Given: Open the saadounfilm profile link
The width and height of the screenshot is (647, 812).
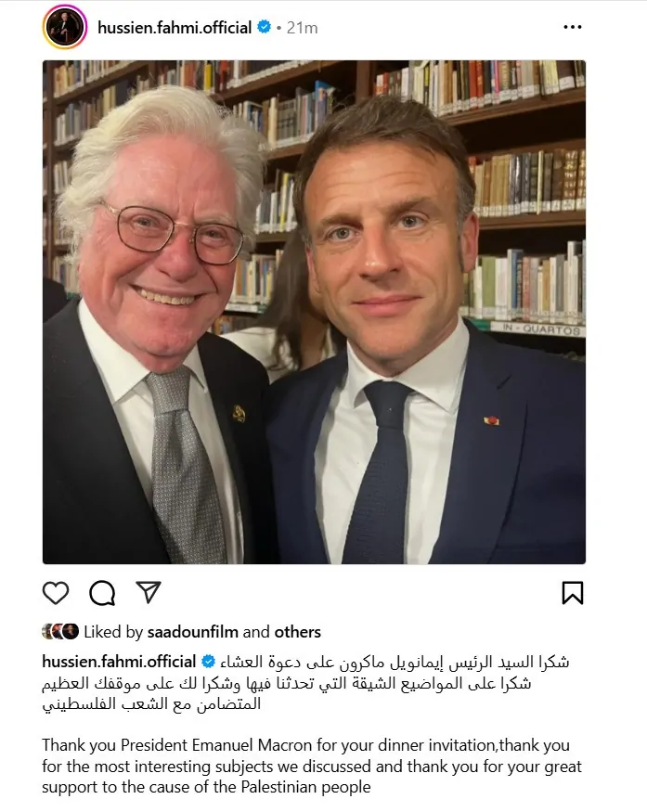Looking at the screenshot, I should click(x=193, y=632).
